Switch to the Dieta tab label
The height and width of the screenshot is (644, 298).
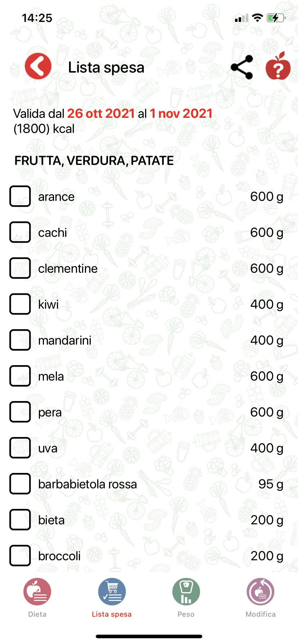click(x=37, y=614)
